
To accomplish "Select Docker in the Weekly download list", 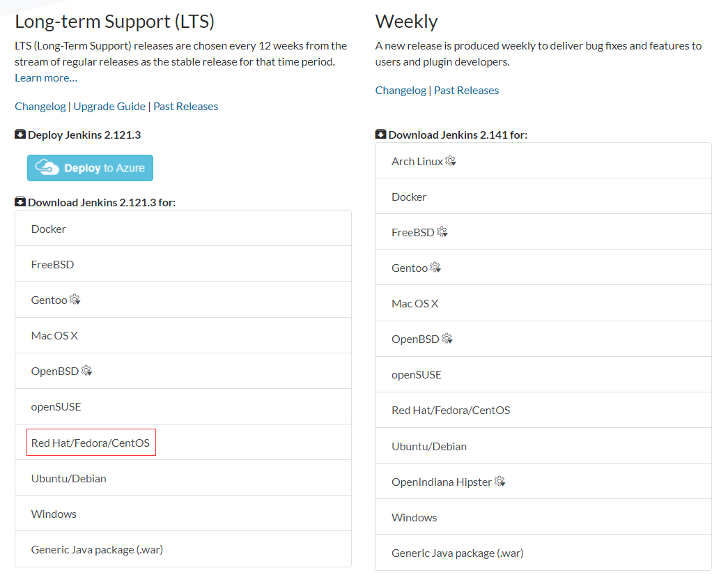I will click(543, 197).
